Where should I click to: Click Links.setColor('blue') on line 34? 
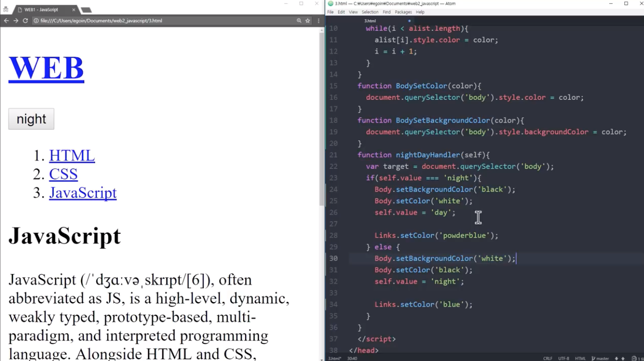point(424,304)
